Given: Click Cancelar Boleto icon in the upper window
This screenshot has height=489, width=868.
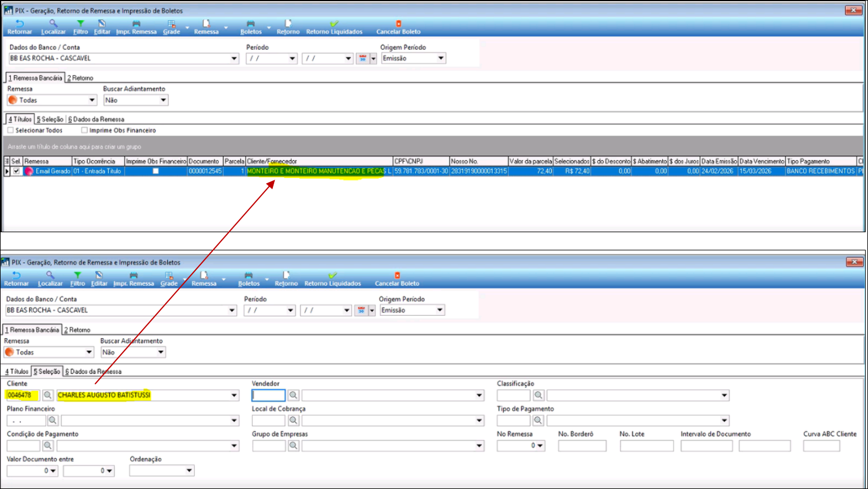Looking at the screenshot, I should [x=399, y=24].
